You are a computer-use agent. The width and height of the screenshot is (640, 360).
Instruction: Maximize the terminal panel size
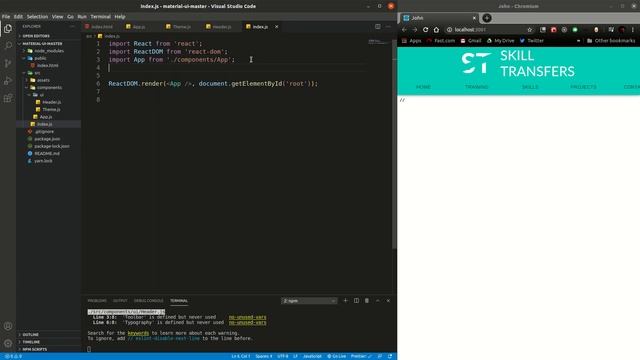[x=378, y=300]
